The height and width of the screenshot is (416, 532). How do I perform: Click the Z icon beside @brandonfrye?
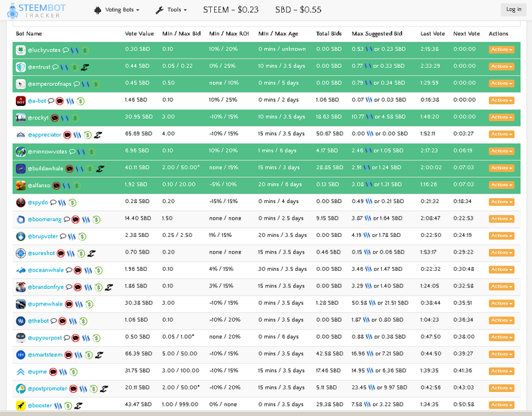(x=108, y=288)
